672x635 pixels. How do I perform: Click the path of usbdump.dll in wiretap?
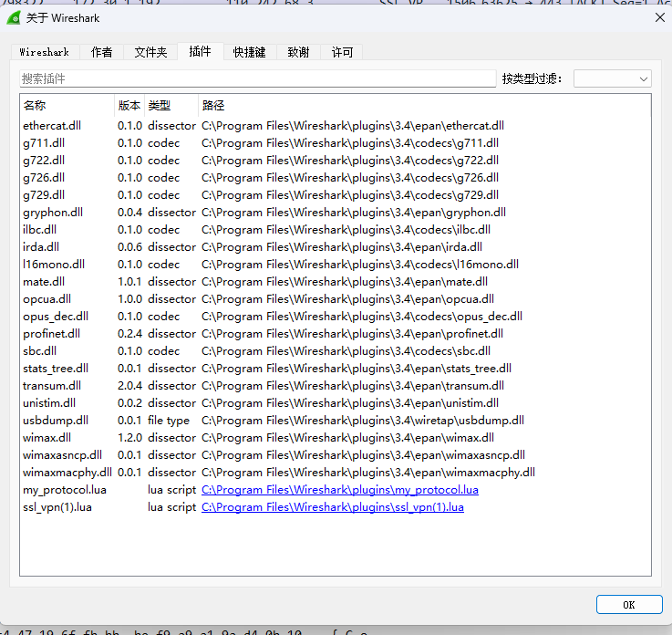click(x=363, y=421)
